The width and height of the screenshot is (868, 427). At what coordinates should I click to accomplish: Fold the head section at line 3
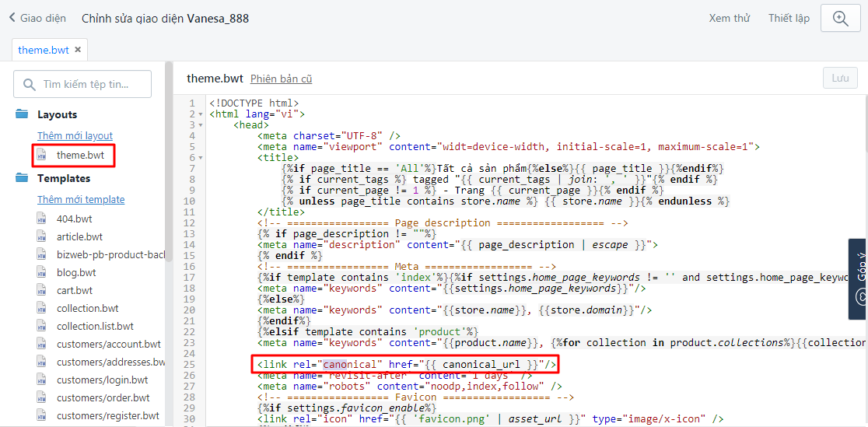201,125
